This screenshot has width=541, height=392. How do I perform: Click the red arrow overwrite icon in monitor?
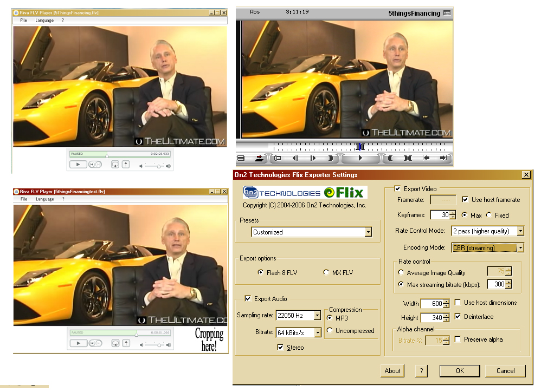pyautogui.click(x=259, y=158)
